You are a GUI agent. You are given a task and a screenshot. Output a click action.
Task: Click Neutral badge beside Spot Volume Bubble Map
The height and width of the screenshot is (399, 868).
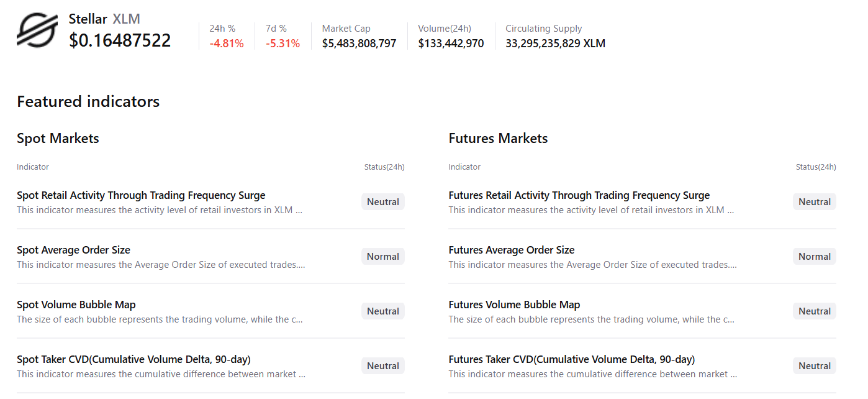pyautogui.click(x=382, y=311)
